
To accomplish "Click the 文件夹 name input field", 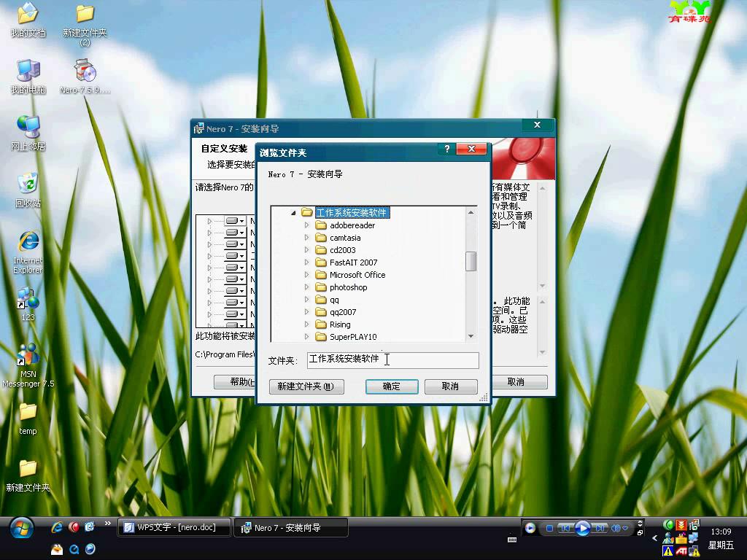I will 392,360.
